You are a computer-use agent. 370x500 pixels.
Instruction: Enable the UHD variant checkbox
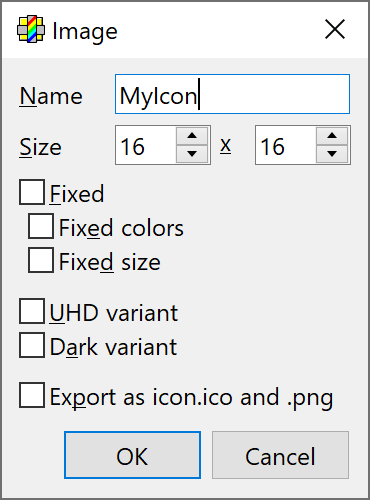pos(32,311)
